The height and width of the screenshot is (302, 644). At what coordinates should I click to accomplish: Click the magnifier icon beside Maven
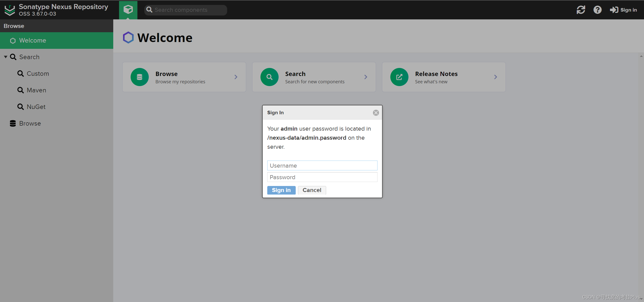(x=20, y=90)
